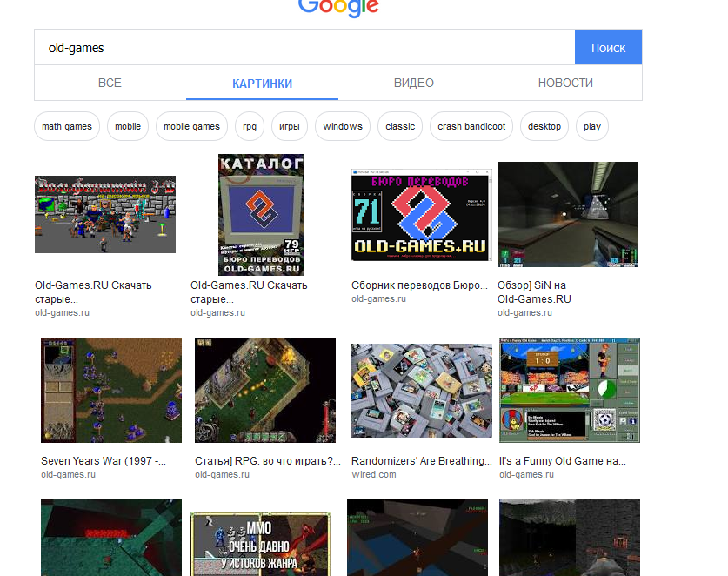Viewport: 728px width, 576px height.
Task: Open the Seven Years War (1997 link
Action: point(104,461)
